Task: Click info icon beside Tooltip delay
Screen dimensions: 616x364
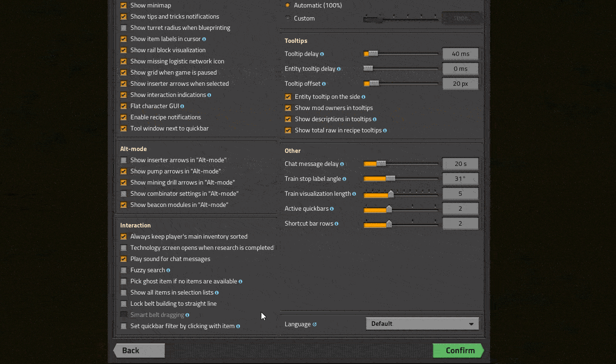Action: pos(322,54)
